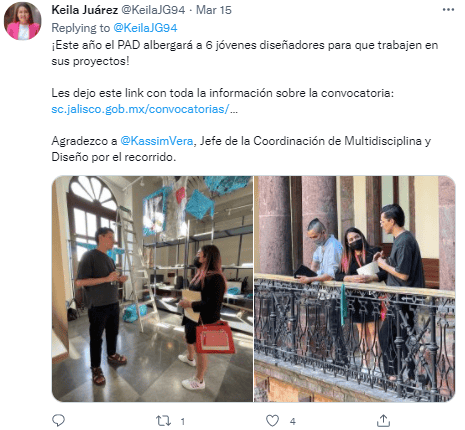Image resolution: width=465 pixels, height=430 pixels.
Task: Open Keila Juárez's profile avatar
Action: coord(22,21)
